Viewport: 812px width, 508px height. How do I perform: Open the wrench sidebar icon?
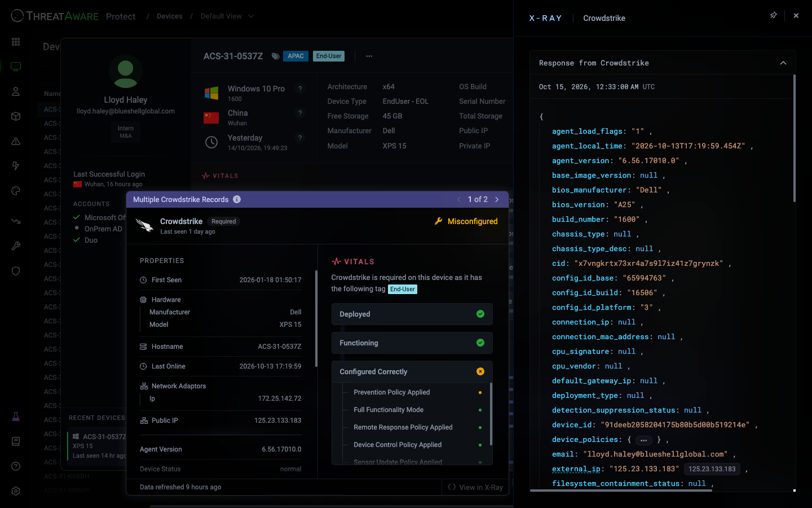[x=16, y=246]
